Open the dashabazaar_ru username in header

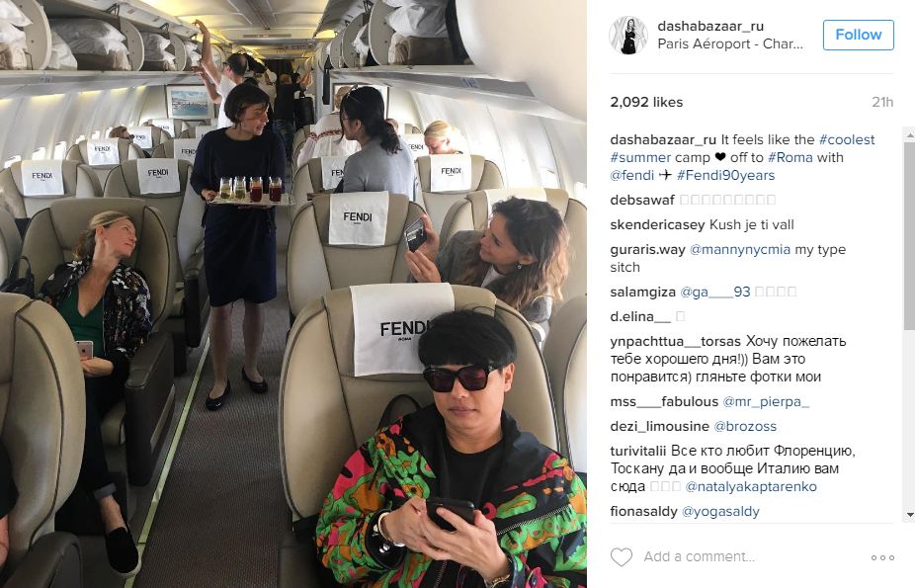710,27
